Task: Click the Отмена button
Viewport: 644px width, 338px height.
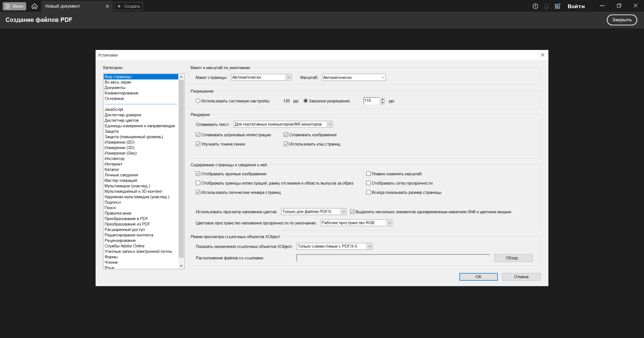Action: pyautogui.click(x=521, y=277)
